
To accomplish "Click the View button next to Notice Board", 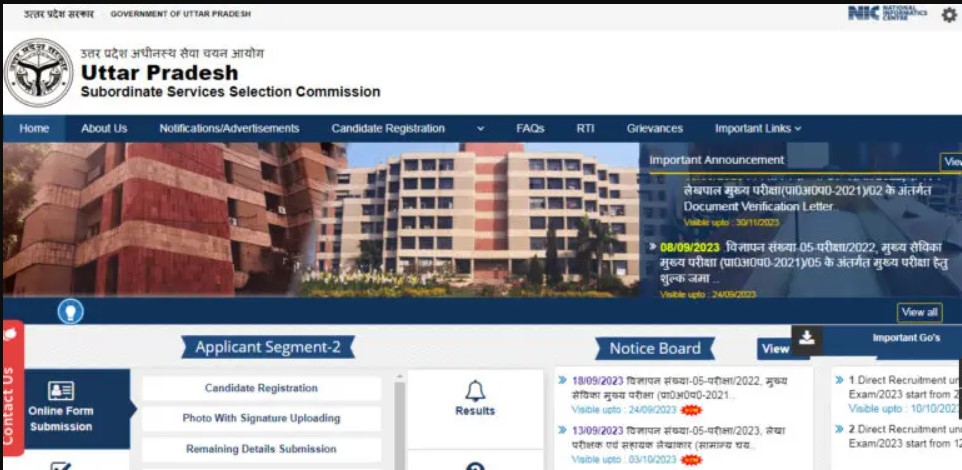I will [x=775, y=349].
